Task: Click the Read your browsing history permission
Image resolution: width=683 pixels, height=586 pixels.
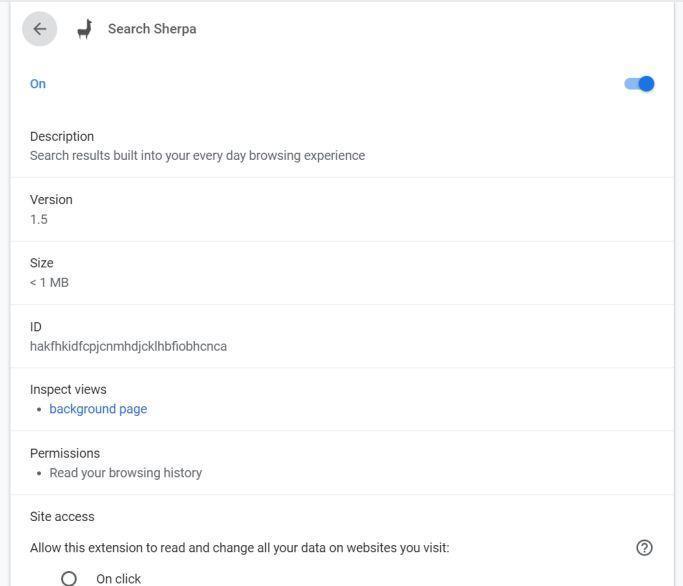Action: point(126,473)
